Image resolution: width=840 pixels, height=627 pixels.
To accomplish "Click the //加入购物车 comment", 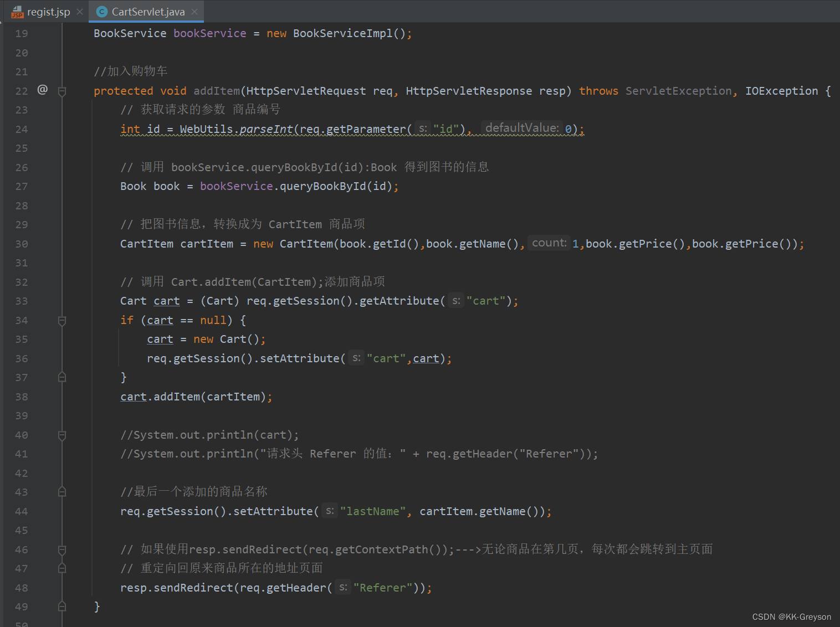I will coord(131,71).
